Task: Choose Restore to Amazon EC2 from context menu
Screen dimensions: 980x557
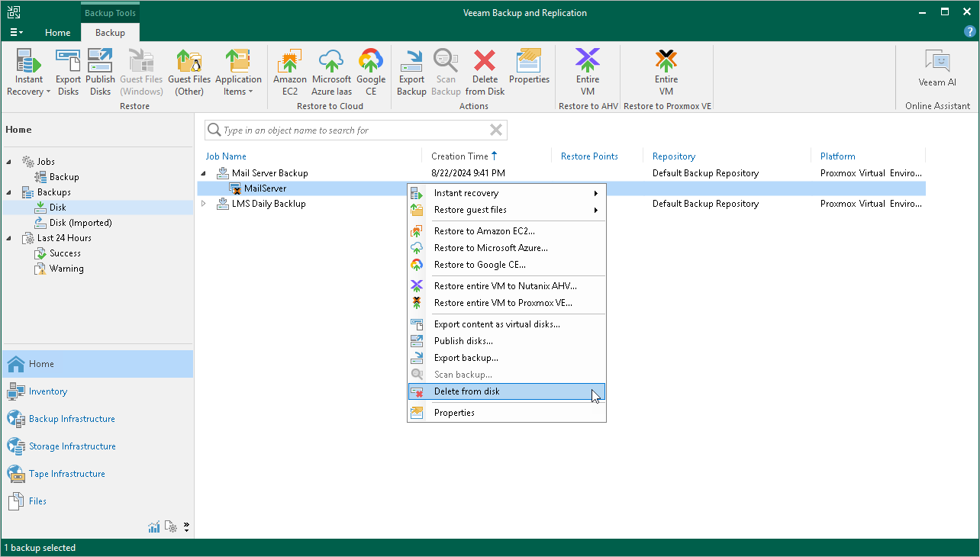Action: click(x=507, y=231)
